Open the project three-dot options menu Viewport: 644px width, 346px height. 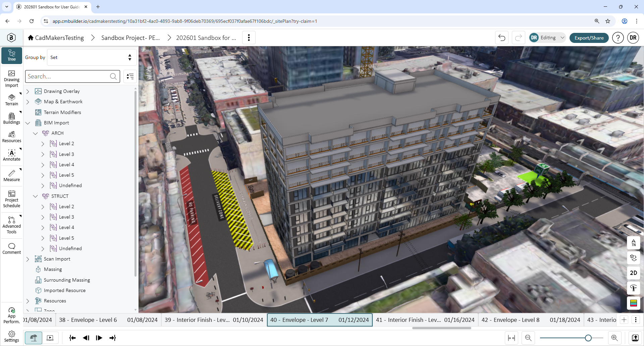pos(249,38)
